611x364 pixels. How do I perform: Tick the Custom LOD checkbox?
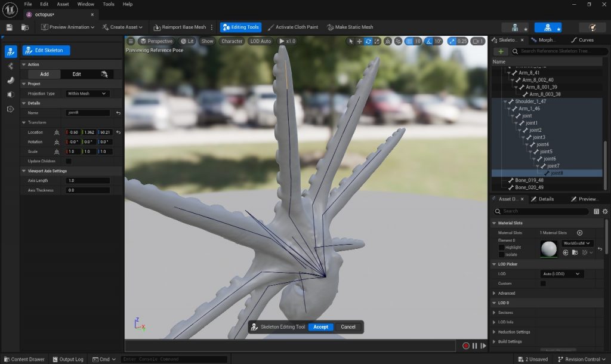point(543,283)
